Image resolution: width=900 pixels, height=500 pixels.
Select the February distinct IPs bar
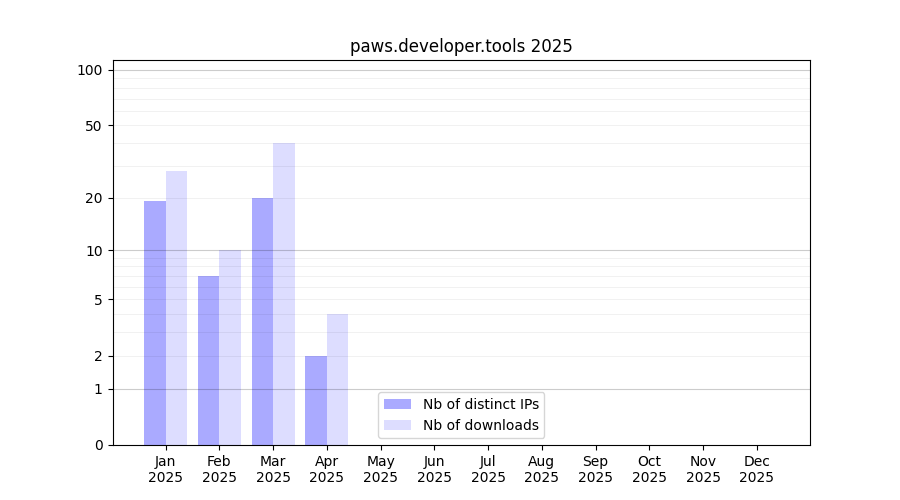[x=208, y=360]
